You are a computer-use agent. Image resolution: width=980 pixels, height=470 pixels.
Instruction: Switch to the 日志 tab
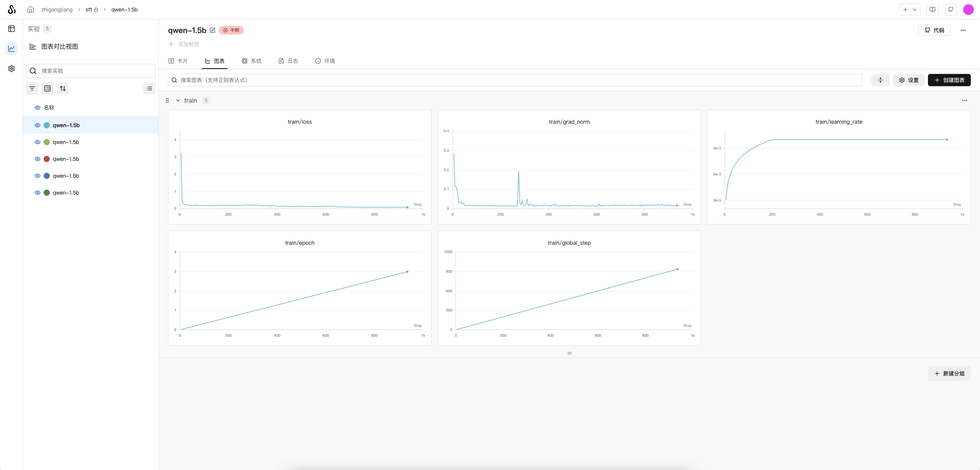click(x=288, y=61)
